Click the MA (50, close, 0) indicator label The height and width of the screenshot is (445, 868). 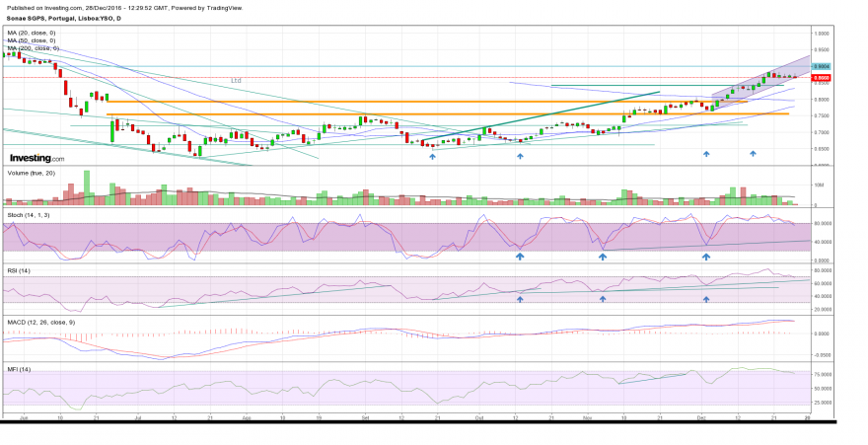point(31,40)
